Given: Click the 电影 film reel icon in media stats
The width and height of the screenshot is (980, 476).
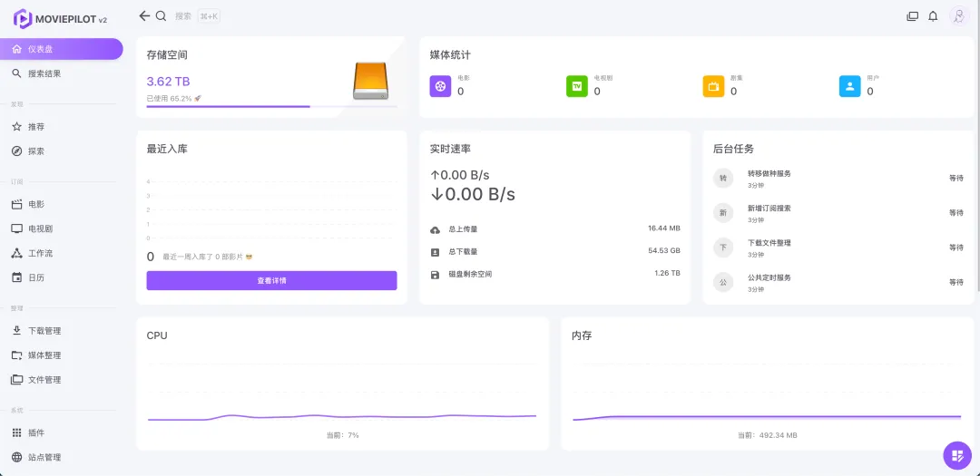Looking at the screenshot, I should pos(441,86).
